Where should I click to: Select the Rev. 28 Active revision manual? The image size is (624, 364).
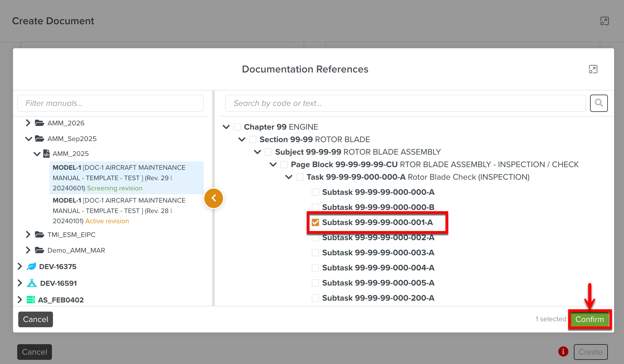[119, 211]
